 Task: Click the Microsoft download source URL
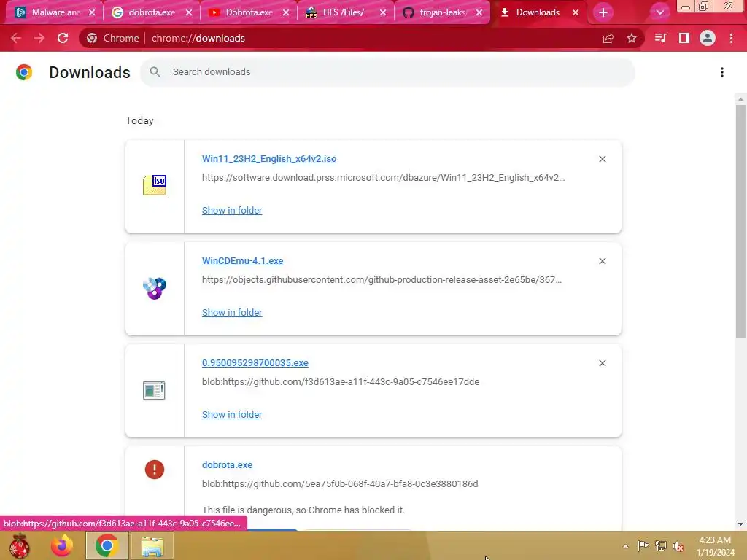(384, 178)
